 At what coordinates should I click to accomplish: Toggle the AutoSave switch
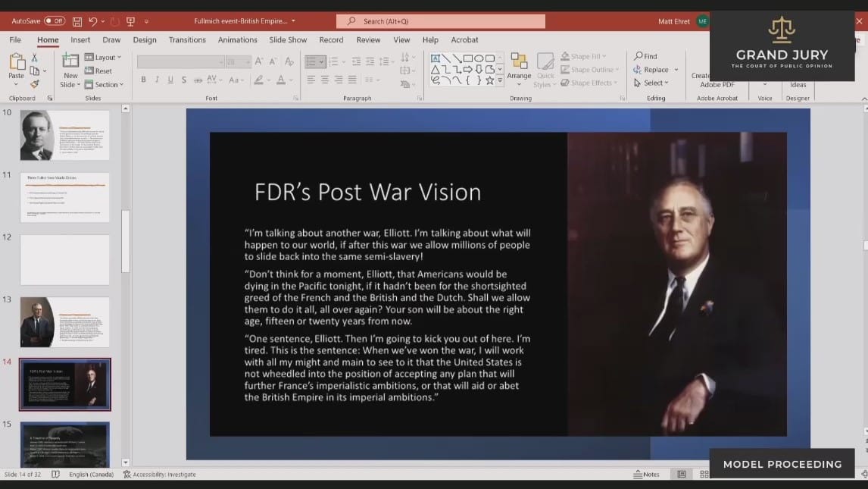point(54,21)
